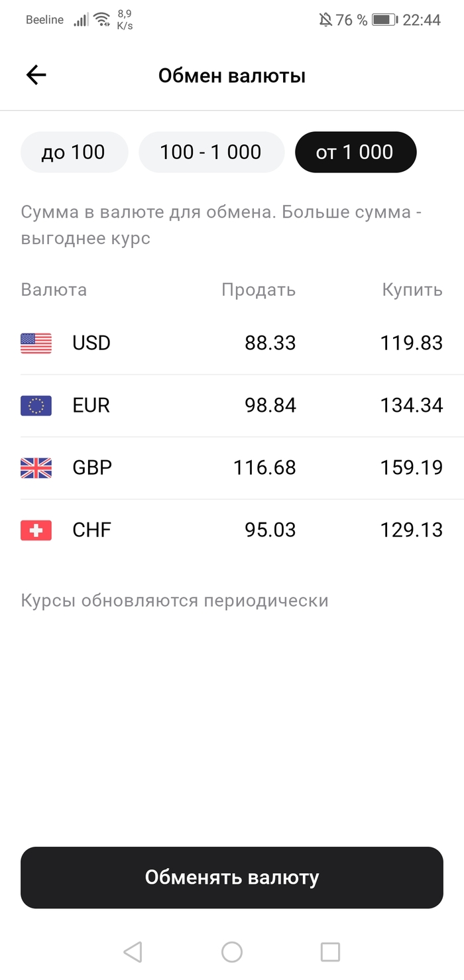Screen dimensions: 464x980
Task: Tap the USD buy rate 119.83
Action: (411, 343)
